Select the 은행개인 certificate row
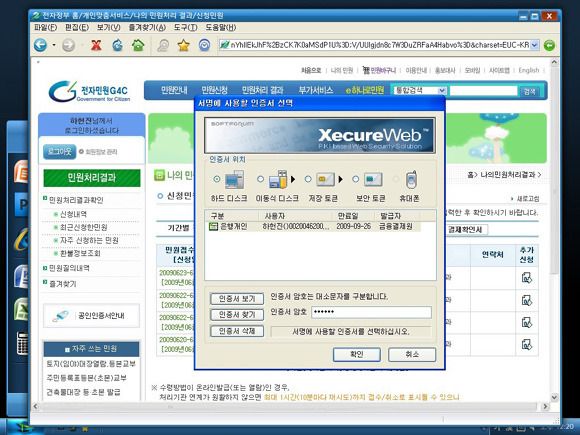 313,226
